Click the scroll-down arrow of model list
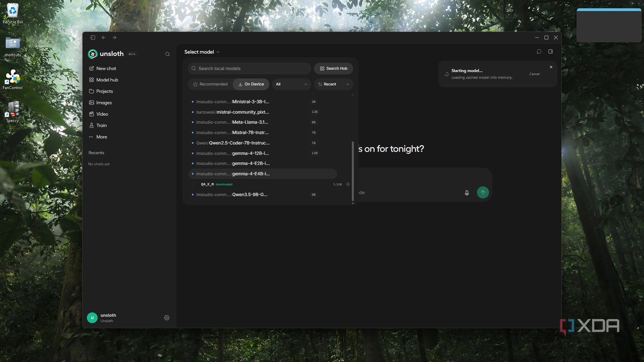The width and height of the screenshot is (644, 362). [x=353, y=203]
